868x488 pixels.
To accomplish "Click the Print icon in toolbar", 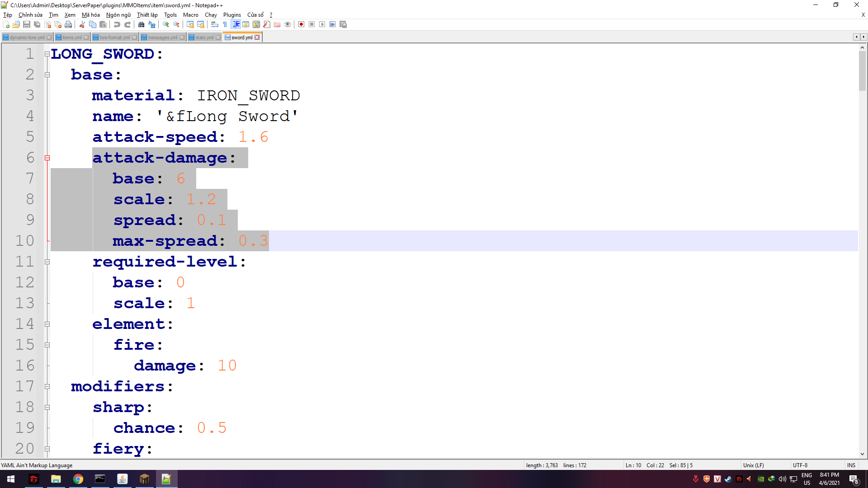I will (x=68, y=24).
